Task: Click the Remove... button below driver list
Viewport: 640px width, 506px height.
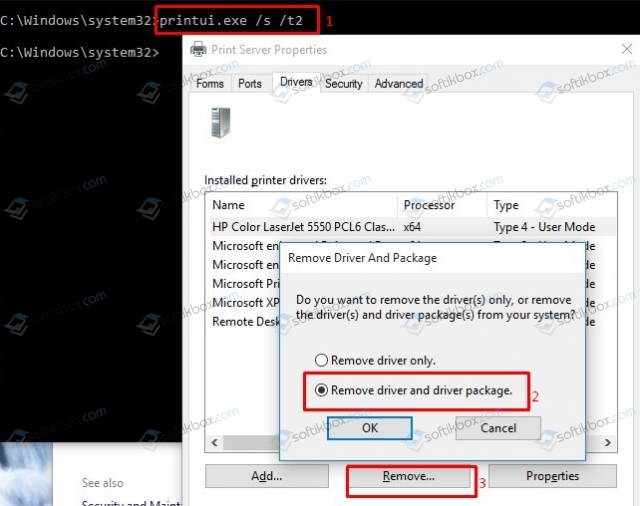Action: [408, 477]
